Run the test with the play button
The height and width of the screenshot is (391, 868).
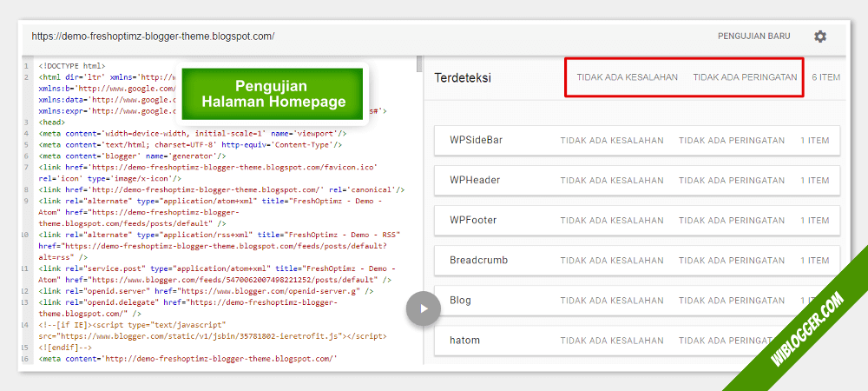[x=424, y=308]
